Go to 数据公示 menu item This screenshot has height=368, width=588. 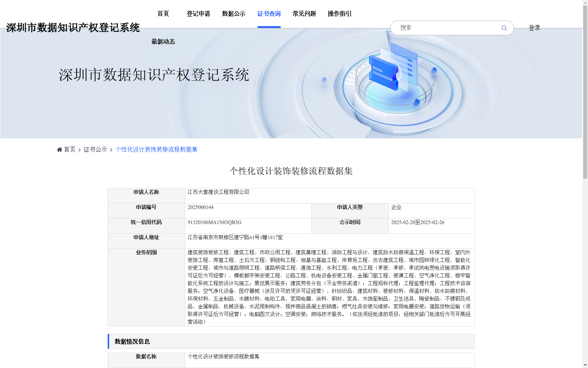[234, 14]
